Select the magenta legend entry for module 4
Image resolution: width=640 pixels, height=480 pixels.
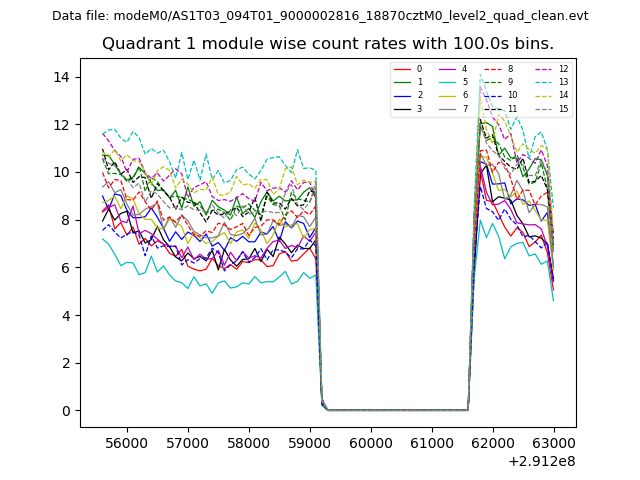447,69
